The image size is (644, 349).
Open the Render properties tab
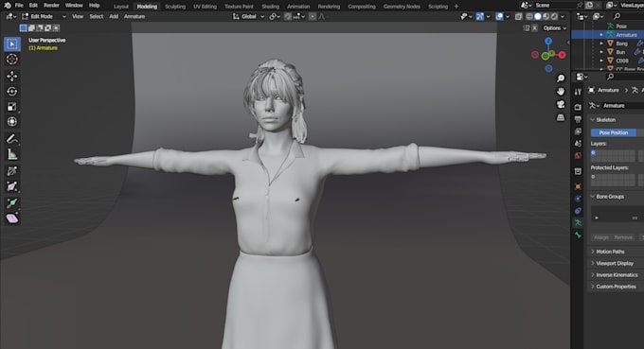tap(578, 107)
